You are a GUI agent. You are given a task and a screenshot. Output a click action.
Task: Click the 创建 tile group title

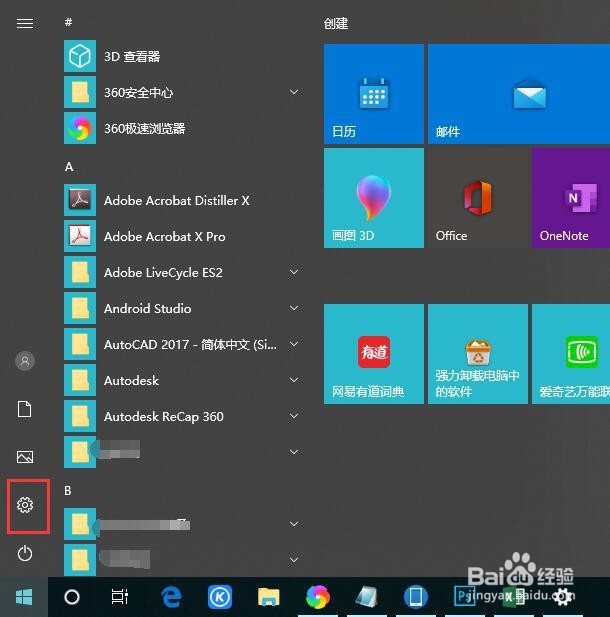pos(336,24)
